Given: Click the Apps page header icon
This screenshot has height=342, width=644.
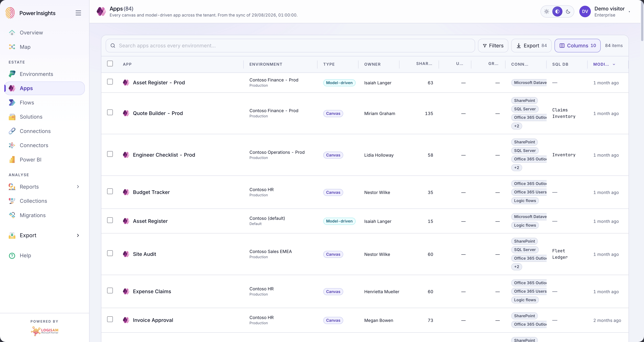Looking at the screenshot, I should pyautogui.click(x=101, y=11).
